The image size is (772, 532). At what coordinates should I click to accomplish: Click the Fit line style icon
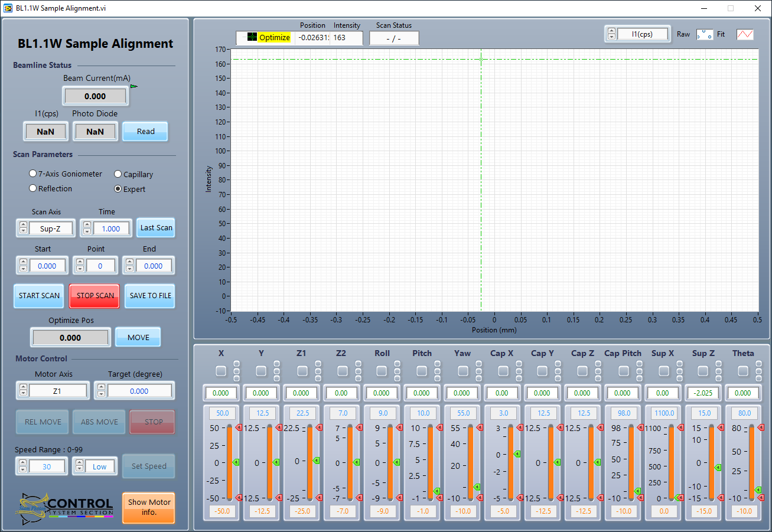pos(745,34)
